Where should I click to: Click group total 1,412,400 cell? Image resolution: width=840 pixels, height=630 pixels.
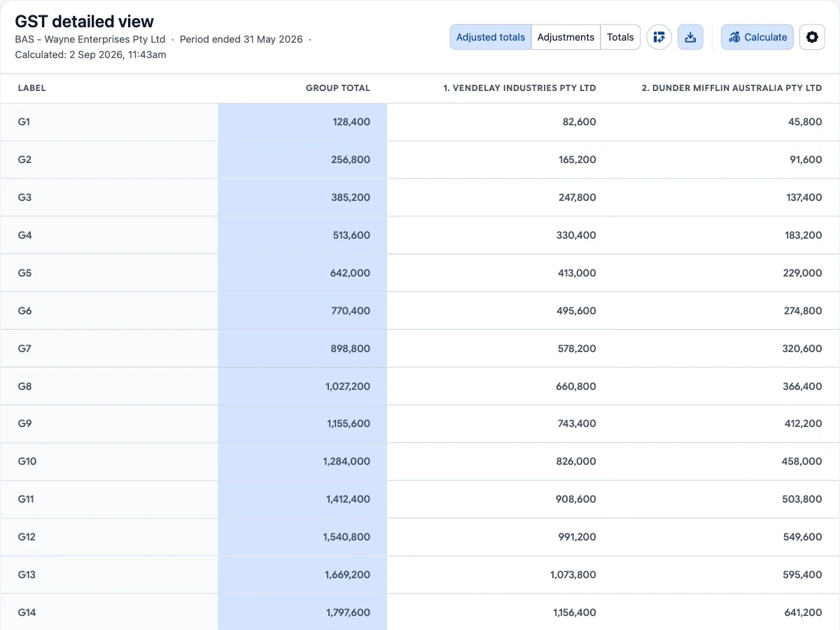point(348,499)
